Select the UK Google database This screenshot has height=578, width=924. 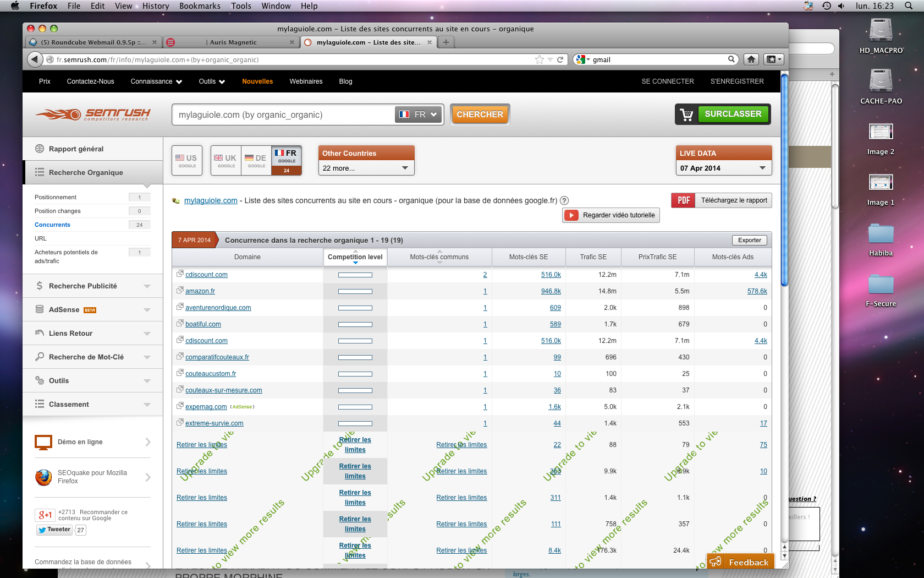226,160
